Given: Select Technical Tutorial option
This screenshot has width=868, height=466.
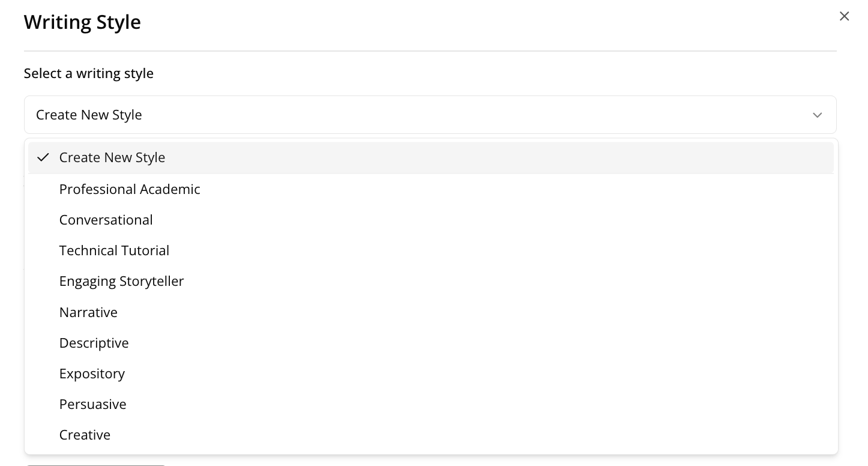Looking at the screenshot, I should (114, 250).
